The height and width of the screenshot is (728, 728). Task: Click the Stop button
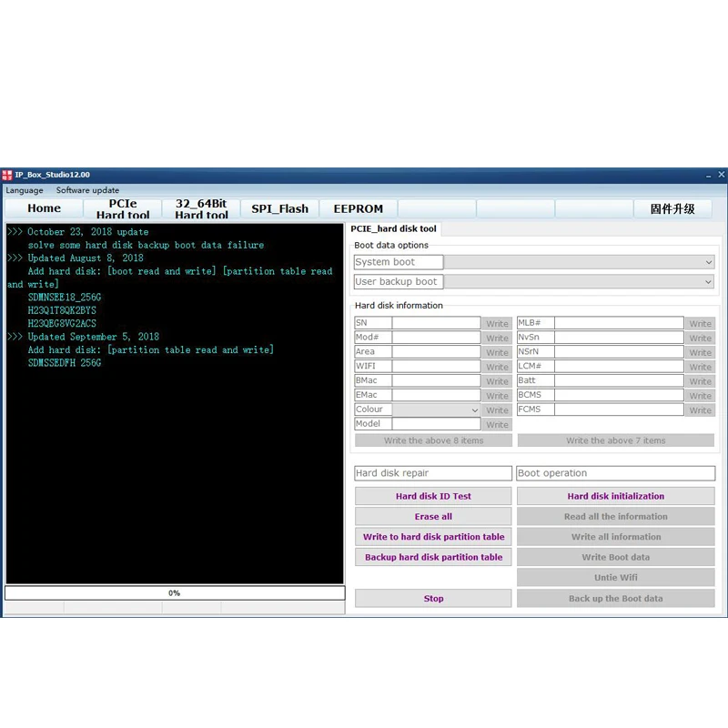[x=433, y=599]
